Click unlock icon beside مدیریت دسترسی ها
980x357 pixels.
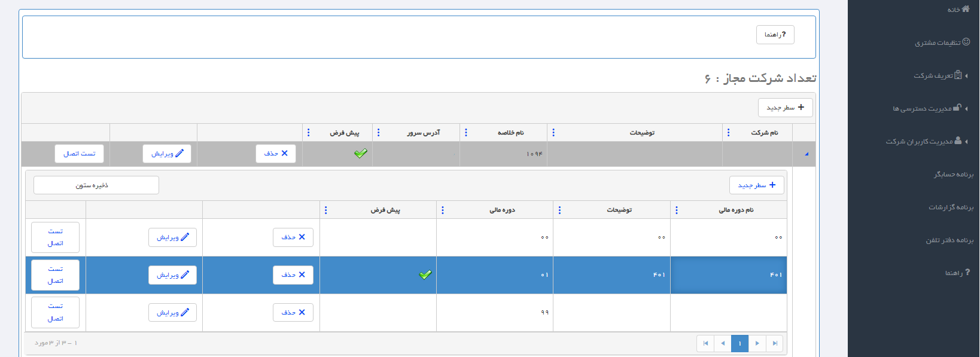[x=957, y=108]
